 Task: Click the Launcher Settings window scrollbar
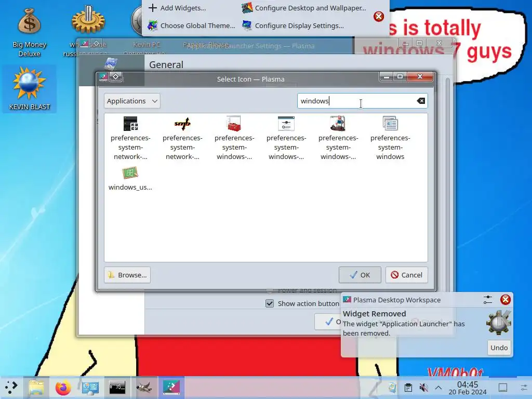pyautogui.click(x=447, y=183)
